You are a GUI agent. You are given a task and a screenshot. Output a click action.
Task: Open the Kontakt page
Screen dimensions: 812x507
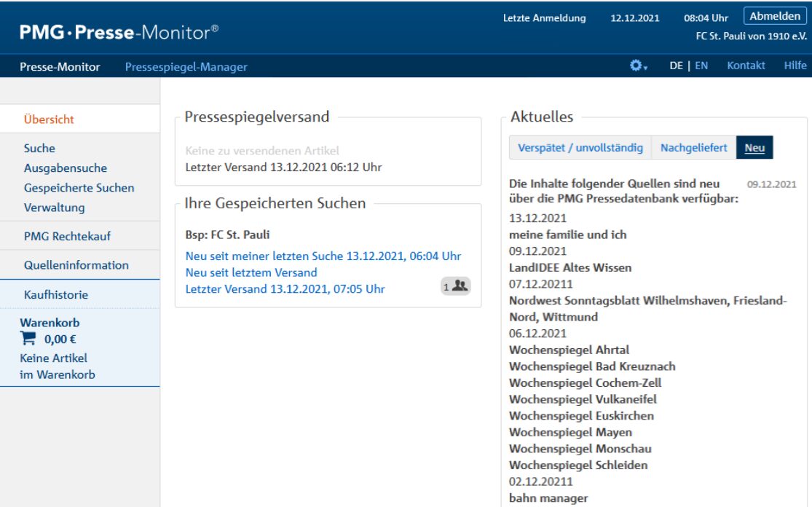(x=746, y=66)
